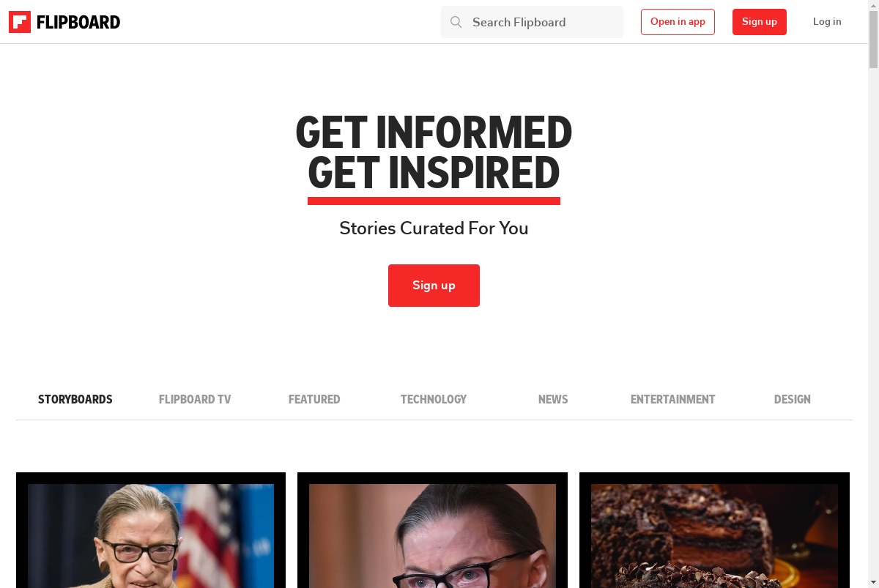Screen dimensions: 879x588
Task: Click the vertical scrollbar thumb
Action: (x=873, y=37)
